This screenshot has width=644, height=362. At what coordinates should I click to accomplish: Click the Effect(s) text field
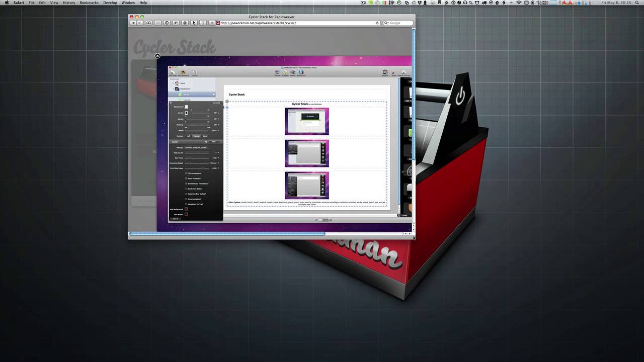click(196, 147)
